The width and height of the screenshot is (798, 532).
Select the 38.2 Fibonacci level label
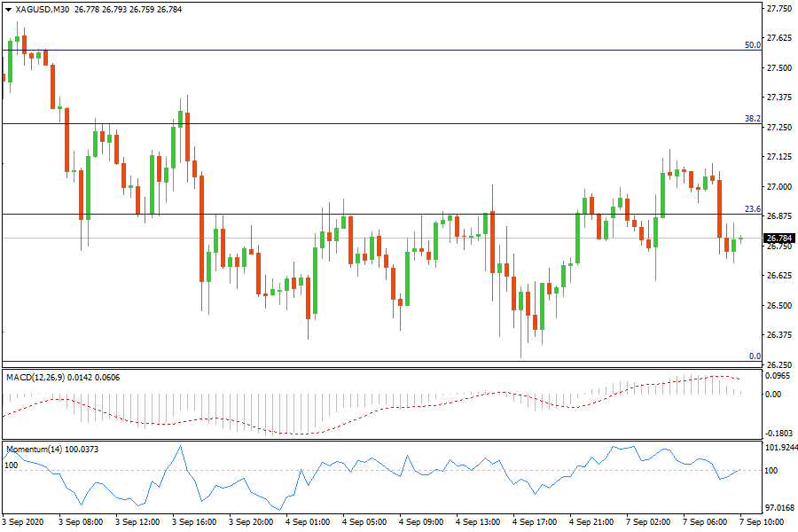pyautogui.click(x=753, y=118)
